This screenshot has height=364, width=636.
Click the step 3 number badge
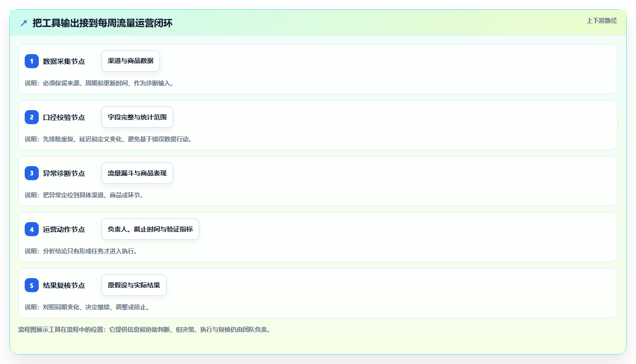32,173
